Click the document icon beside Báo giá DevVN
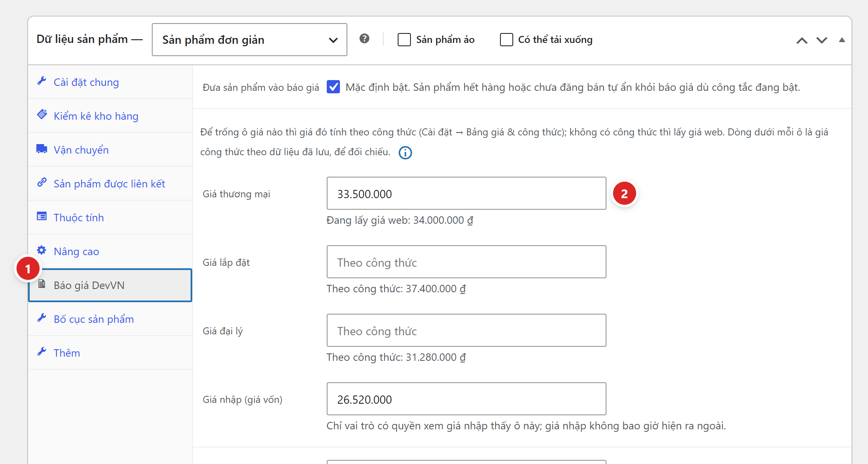The width and height of the screenshot is (868, 464). (x=42, y=284)
